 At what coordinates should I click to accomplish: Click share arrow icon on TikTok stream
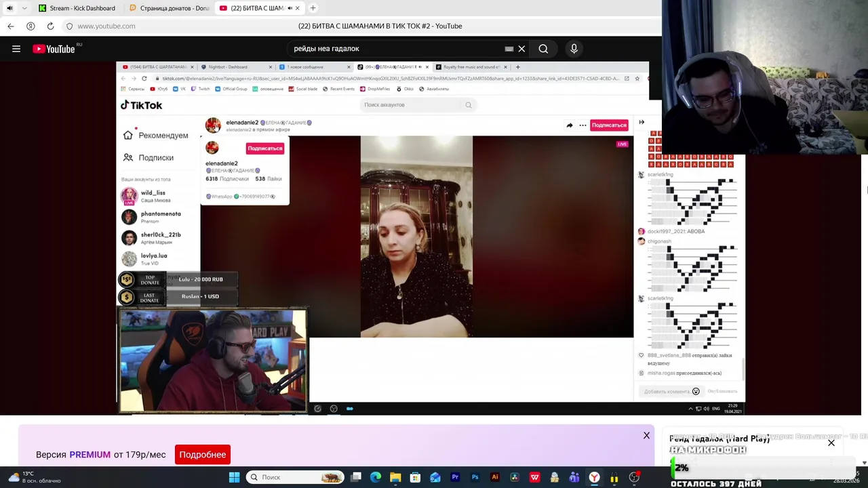[x=570, y=125]
